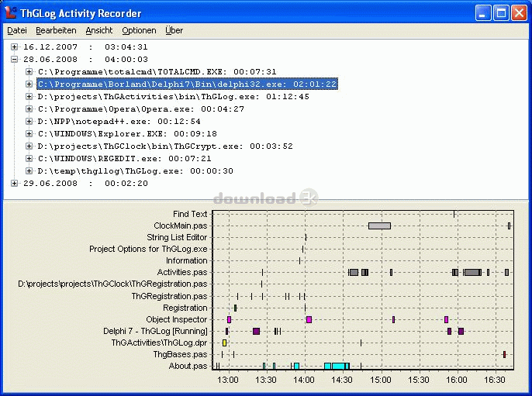
Task: Open the Bearbeiten menu
Action: click(56, 30)
